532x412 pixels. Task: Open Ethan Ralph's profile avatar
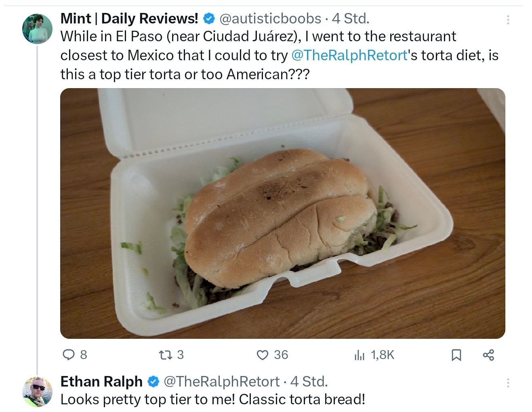click(37, 391)
